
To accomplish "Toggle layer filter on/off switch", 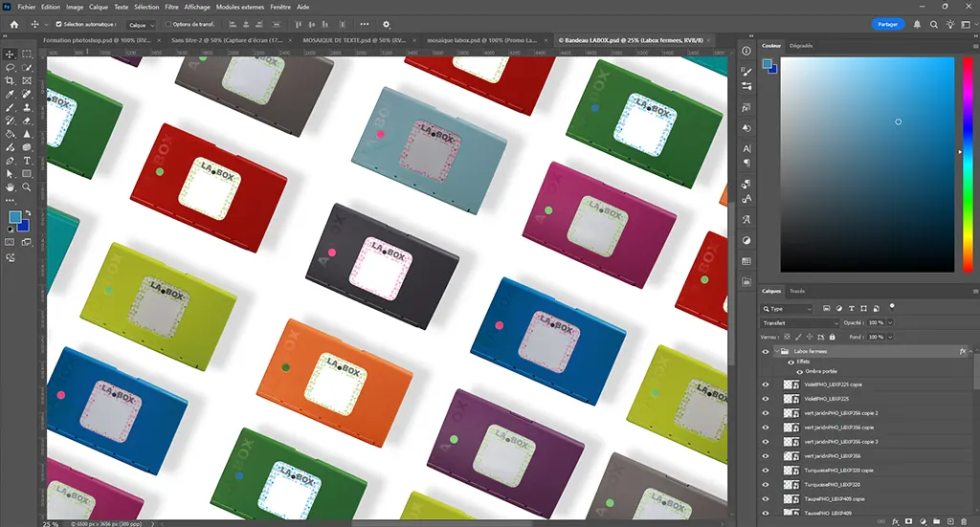I will coord(892,307).
